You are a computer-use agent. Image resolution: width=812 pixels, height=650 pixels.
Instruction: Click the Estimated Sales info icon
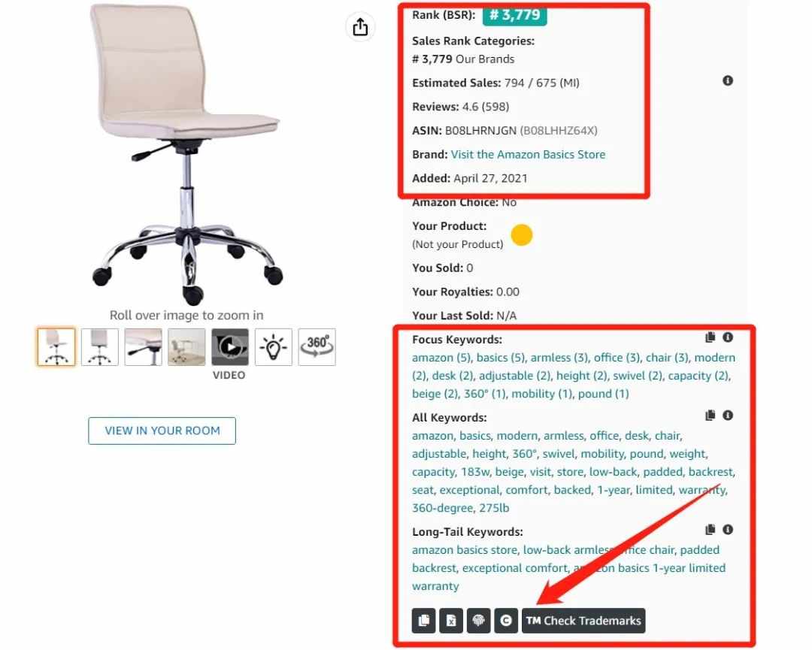pos(728,80)
